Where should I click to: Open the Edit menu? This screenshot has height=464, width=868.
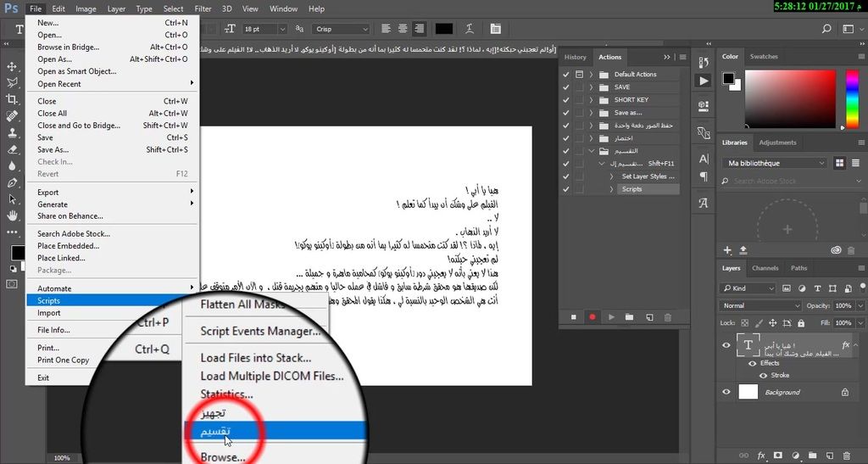pyautogui.click(x=58, y=8)
